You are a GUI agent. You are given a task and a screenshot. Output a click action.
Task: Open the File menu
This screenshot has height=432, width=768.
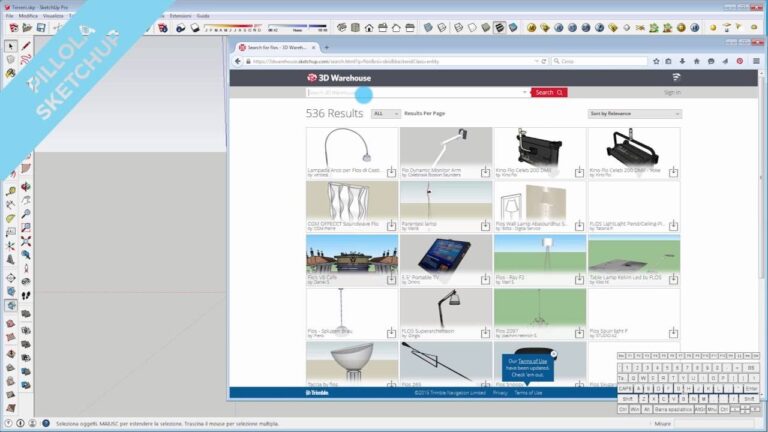pos(9,16)
